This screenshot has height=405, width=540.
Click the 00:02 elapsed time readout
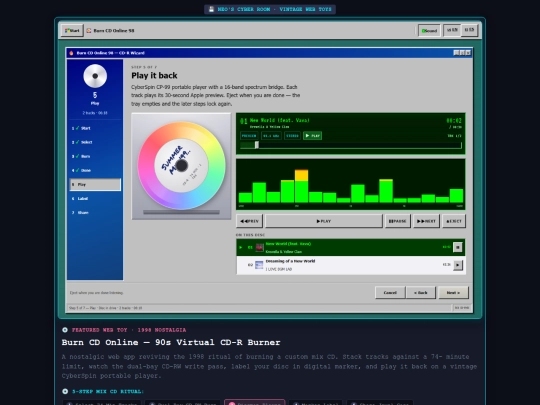click(454, 121)
